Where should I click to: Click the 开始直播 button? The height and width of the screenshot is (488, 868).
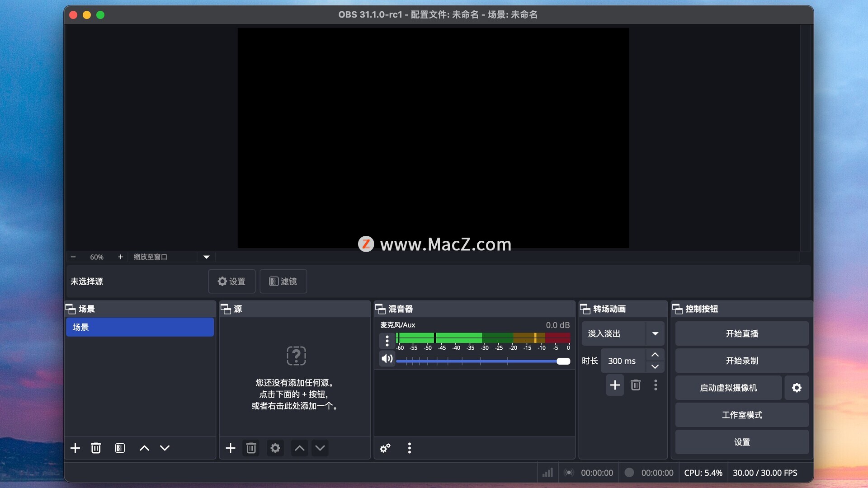[x=742, y=334]
